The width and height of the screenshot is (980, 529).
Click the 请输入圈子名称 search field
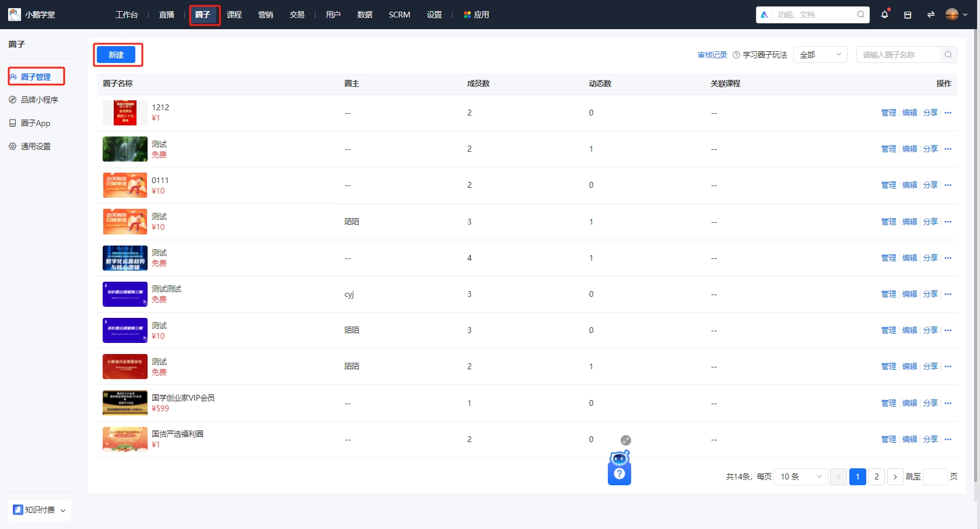click(898, 54)
